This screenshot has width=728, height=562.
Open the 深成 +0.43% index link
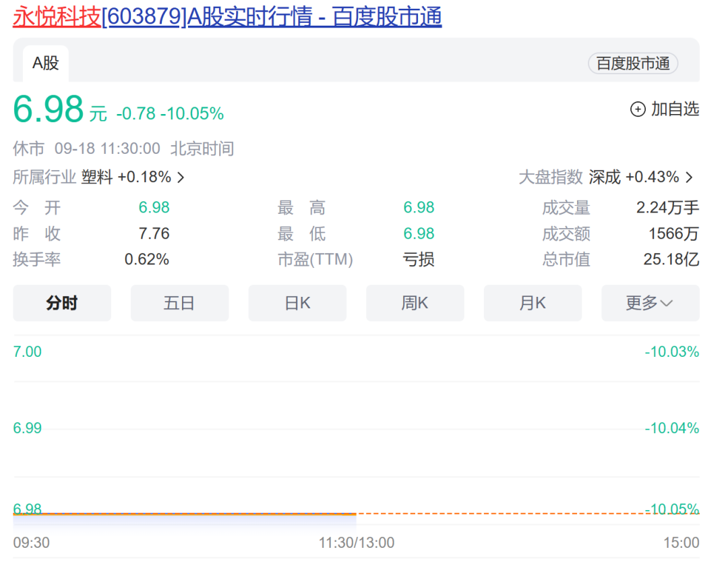coord(634,177)
